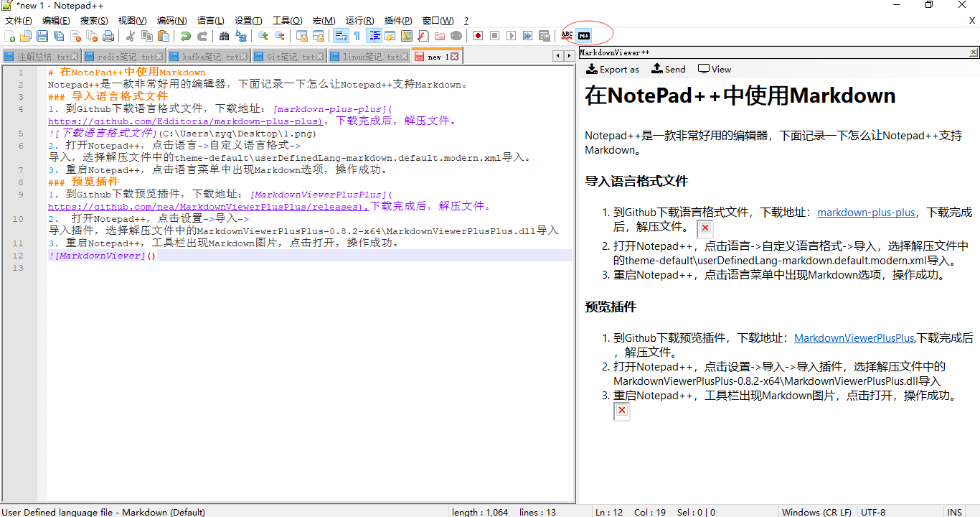Toggle synchronize horizontal scrolling icon

tap(319, 35)
